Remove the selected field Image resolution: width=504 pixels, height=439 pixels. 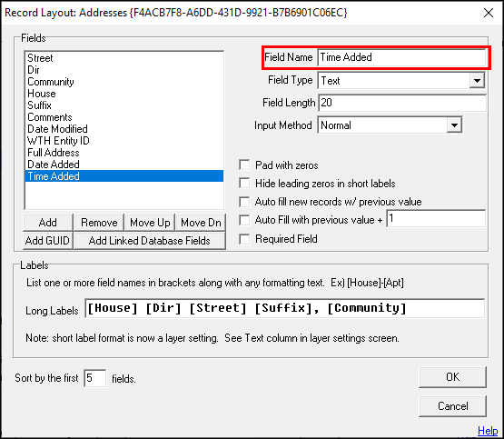click(99, 223)
